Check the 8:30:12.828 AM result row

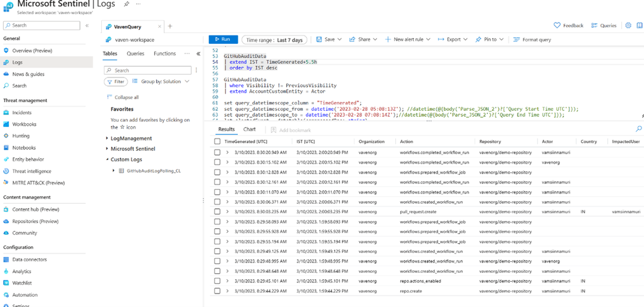pyautogui.click(x=217, y=172)
